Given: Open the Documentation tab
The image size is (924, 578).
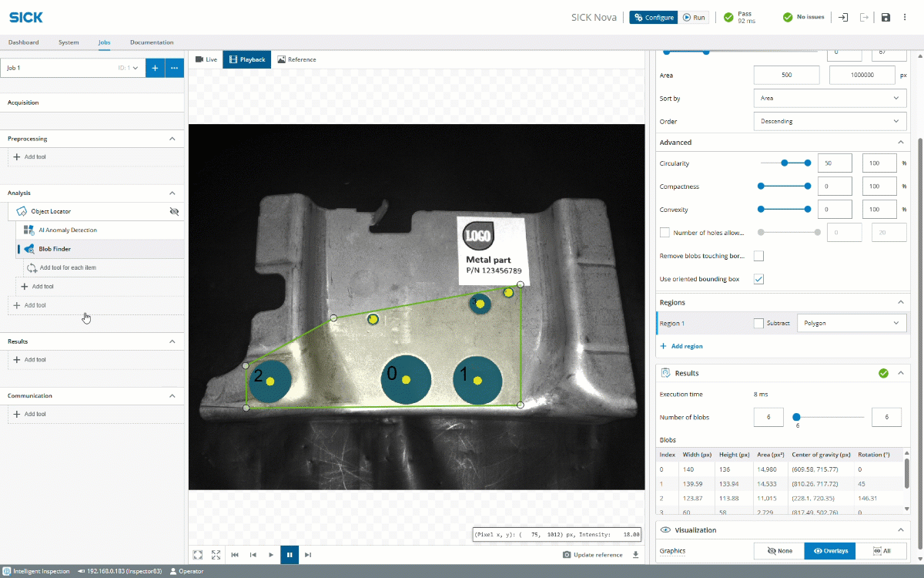Looking at the screenshot, I should [x=152, y=42].
